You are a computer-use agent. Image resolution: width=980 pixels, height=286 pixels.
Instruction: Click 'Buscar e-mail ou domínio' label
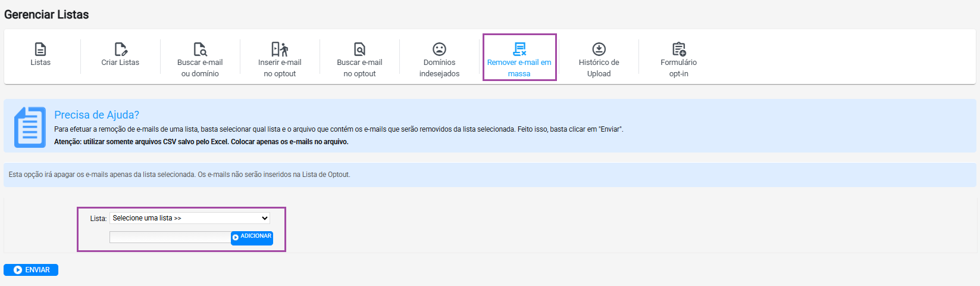pyautogui.click(x=200, y=68)
